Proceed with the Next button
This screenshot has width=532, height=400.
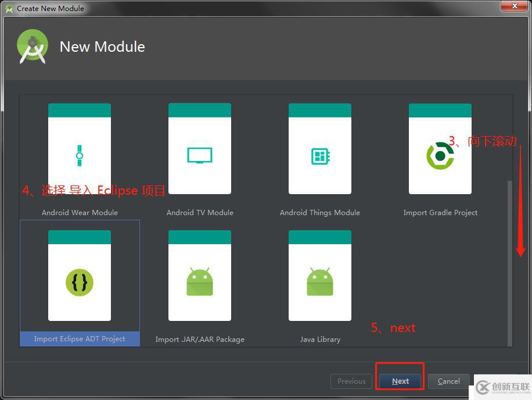(x=400, y=381)
